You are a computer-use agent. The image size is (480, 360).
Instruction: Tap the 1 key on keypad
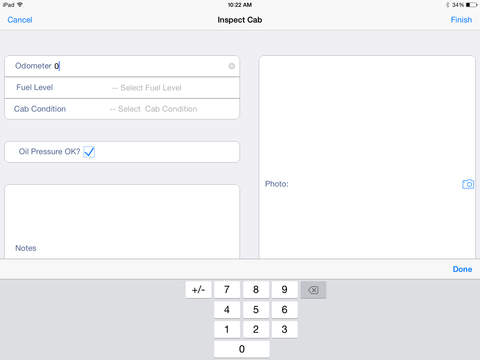[x=227, y=330]
